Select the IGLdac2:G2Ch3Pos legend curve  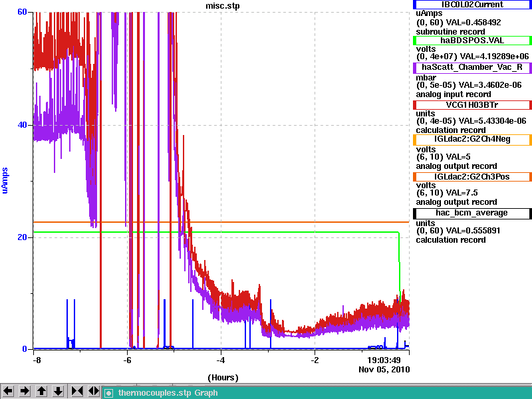[x=472, y=177]
